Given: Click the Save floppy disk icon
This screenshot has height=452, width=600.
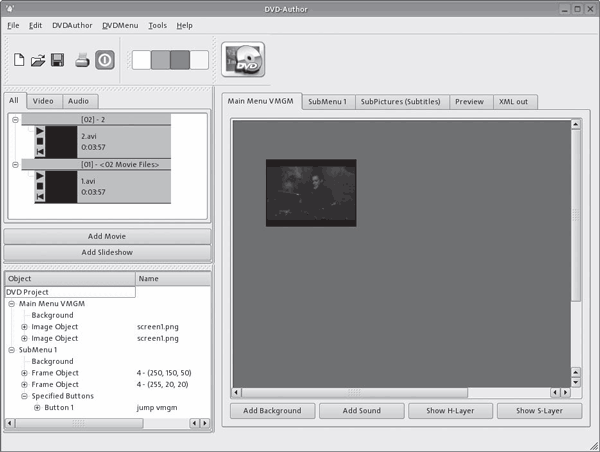Looking at the screenshot, I should pyautogui.click(x=58, y=60).
